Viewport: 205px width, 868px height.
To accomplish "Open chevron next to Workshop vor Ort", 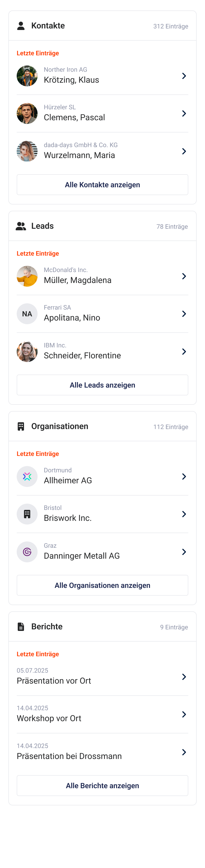I will 184,714.
